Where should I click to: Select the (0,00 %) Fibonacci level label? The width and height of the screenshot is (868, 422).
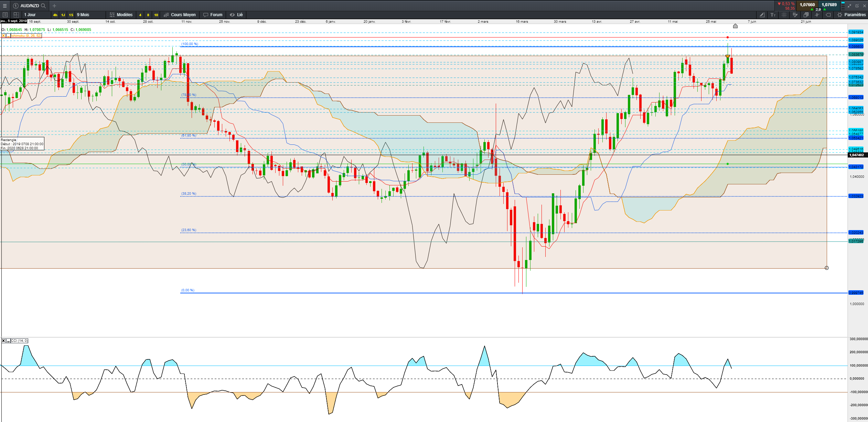pyautogui.click(x=187, y=290)
